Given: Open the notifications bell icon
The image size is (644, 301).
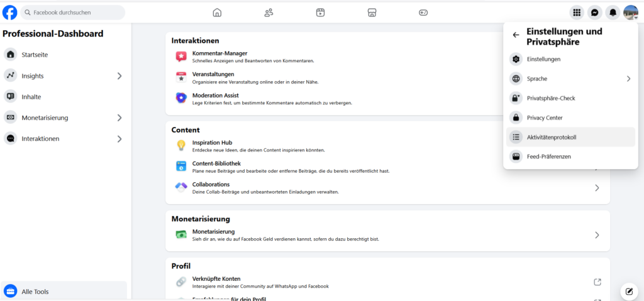Looking at the screenshot, I should point(613,13).
